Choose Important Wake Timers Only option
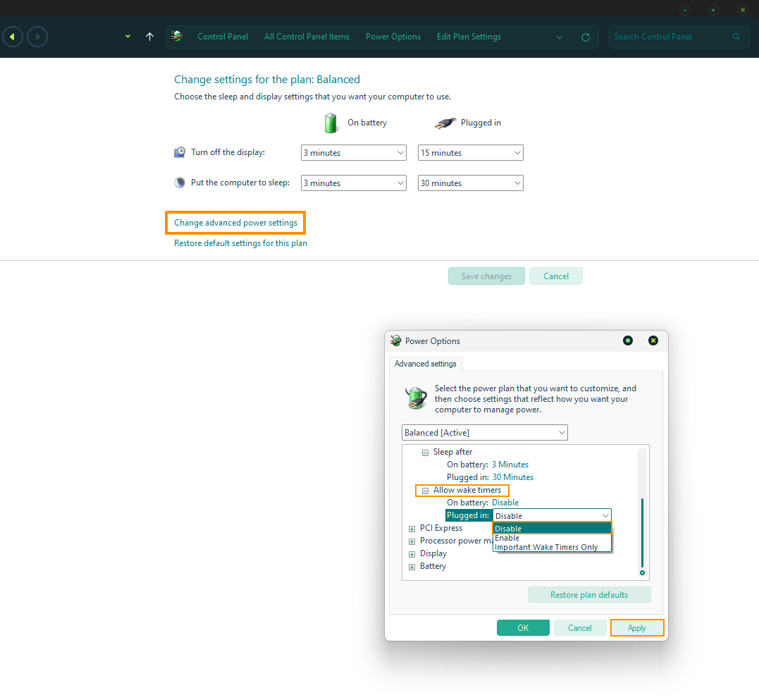The height and width of the screenshot is (700, 759). click(x=552, y=547)
